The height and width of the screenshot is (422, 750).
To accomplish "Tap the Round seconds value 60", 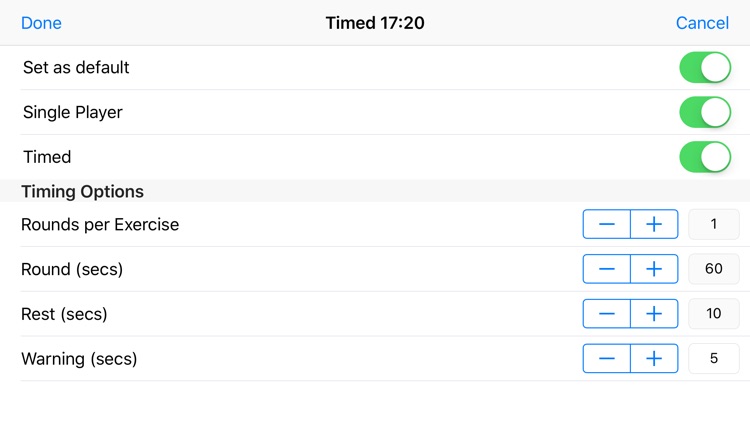I will pos(714,269).
